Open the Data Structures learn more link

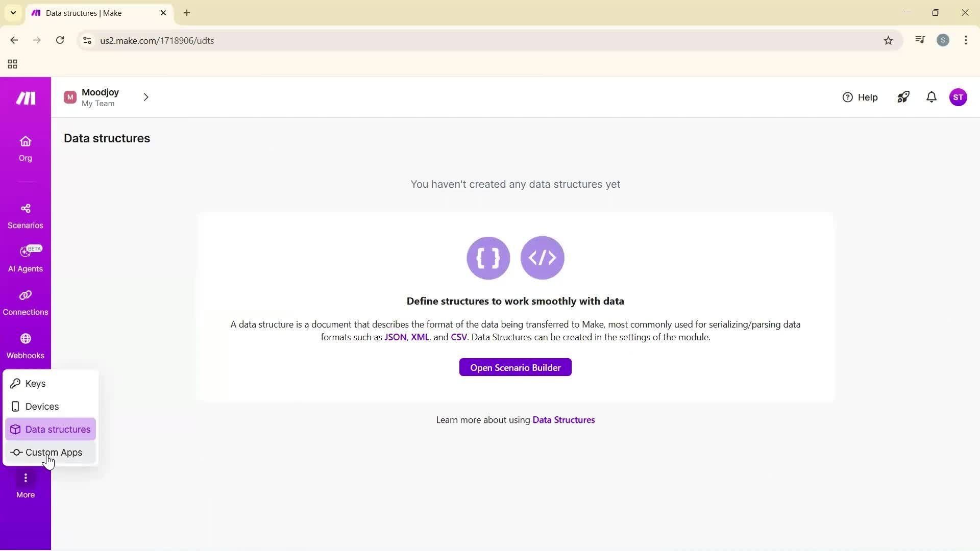[563, 420]
